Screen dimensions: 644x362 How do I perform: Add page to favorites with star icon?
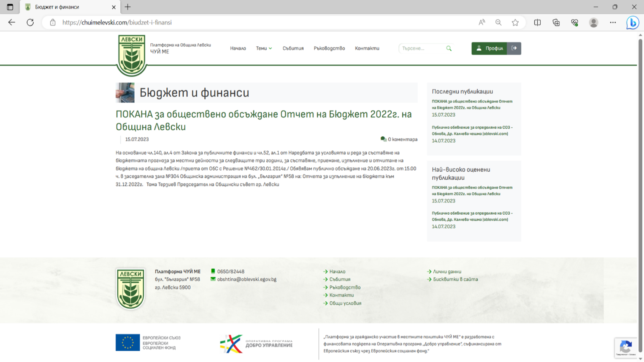click(x=515, y=22)
